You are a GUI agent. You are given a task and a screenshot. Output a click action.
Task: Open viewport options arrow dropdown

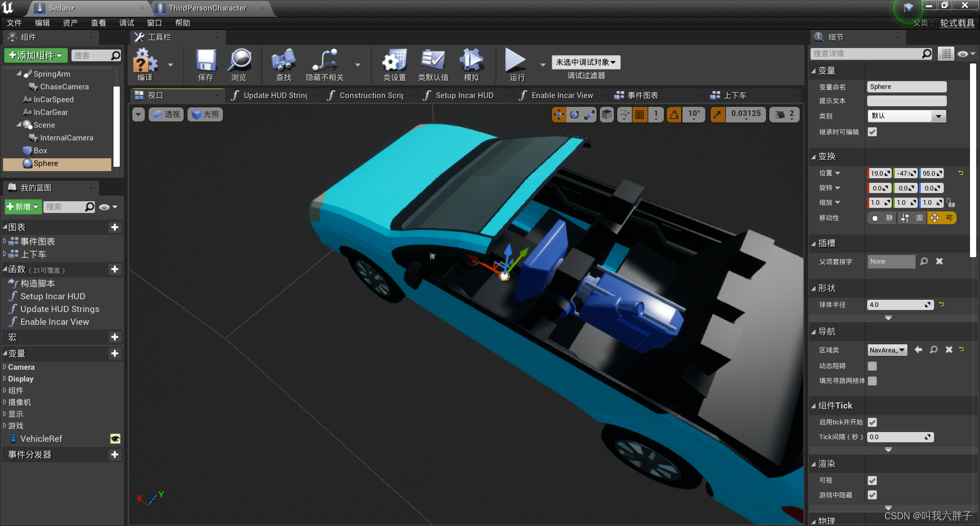[x=138, y=114]
